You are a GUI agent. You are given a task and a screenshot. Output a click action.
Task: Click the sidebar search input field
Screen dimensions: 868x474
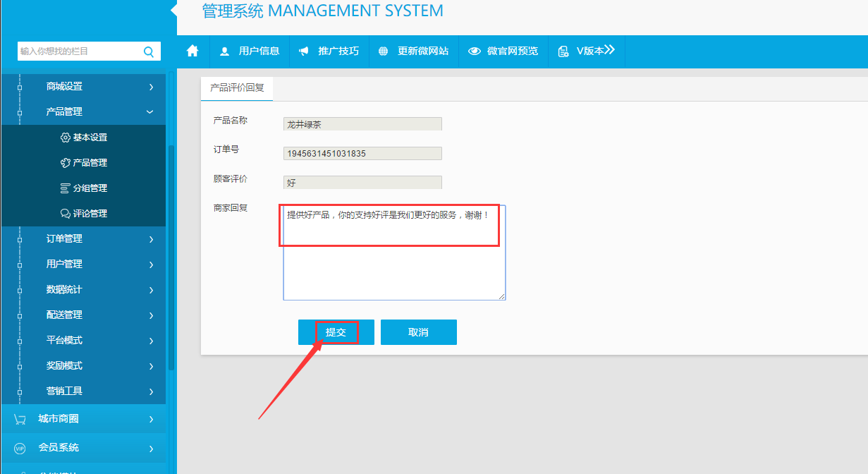(x=78, y=51)
